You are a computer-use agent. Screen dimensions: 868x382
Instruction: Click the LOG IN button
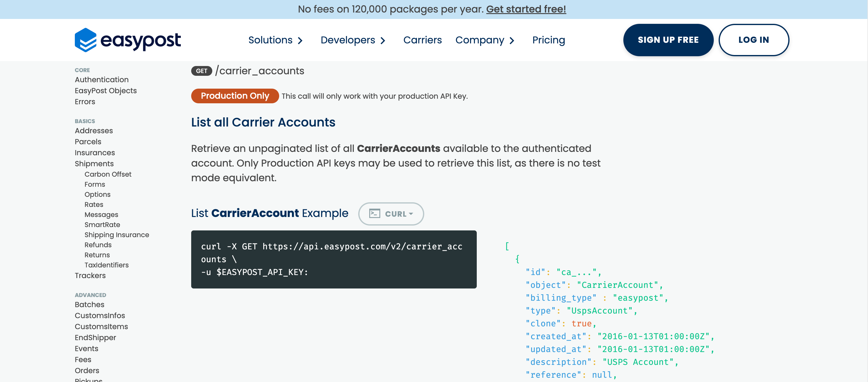pyautogui.click(x=753, y=40)
